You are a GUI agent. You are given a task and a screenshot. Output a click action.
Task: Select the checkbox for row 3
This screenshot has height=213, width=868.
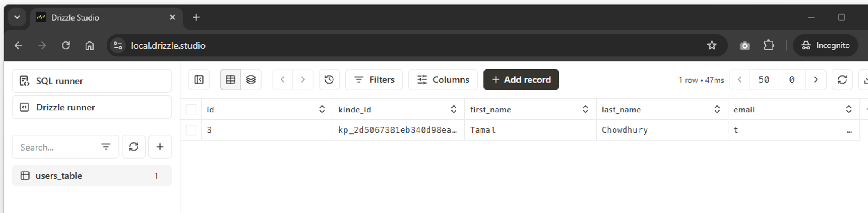191,130
